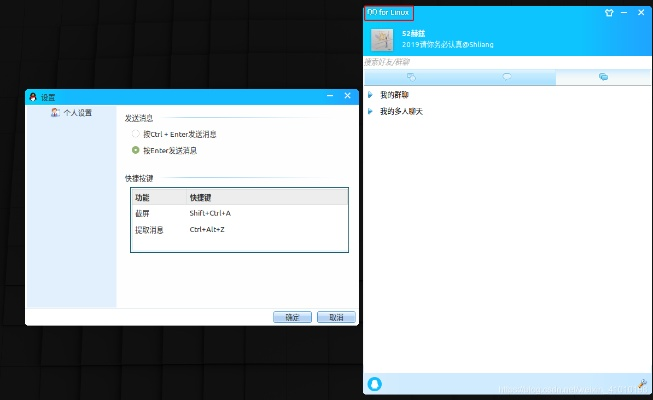Click the 个人设置 person icon in sidebar
The image size is (653, 400).
pos(55,113)
